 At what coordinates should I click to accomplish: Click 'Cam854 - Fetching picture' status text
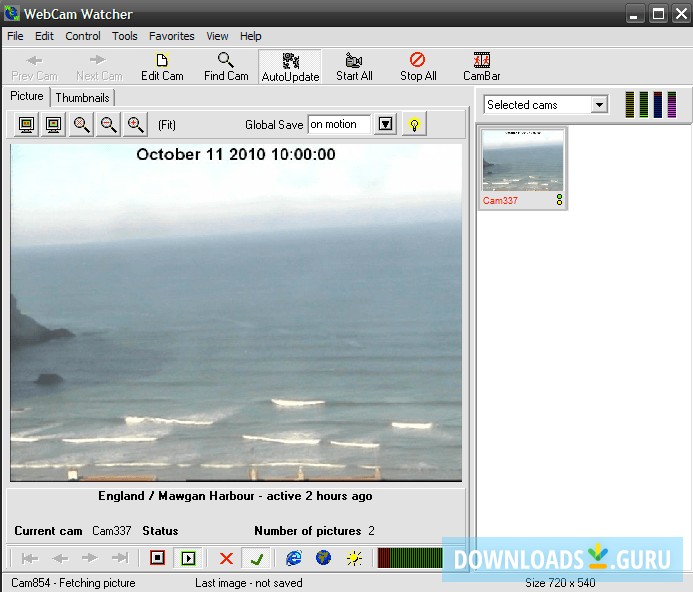tap(73, 583)
